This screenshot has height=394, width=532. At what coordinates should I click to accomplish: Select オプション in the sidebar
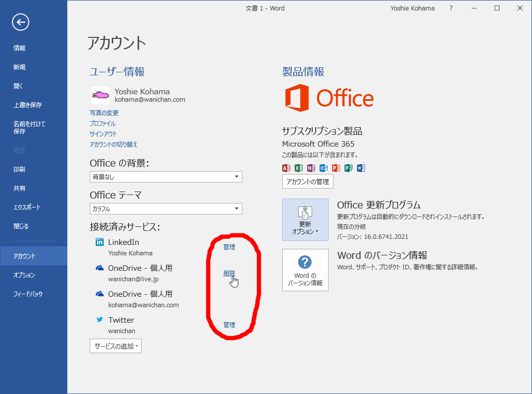point(24,275)
